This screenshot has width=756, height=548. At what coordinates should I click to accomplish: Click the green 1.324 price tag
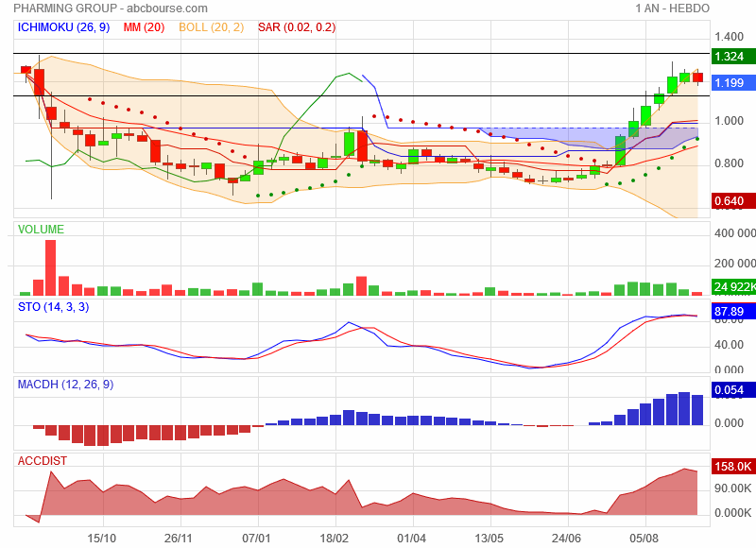pyautogui.click(x=733, y=57)
